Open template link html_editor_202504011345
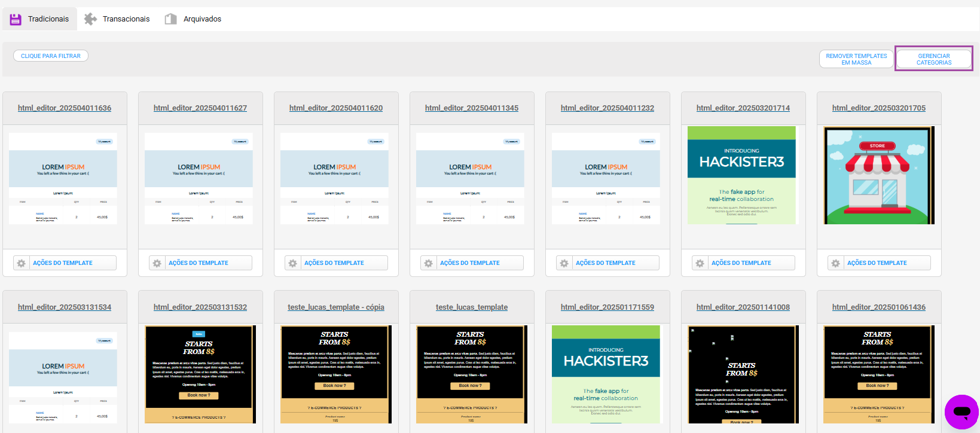This screenshot has width=980, height=433. click(x=472, y=108)
